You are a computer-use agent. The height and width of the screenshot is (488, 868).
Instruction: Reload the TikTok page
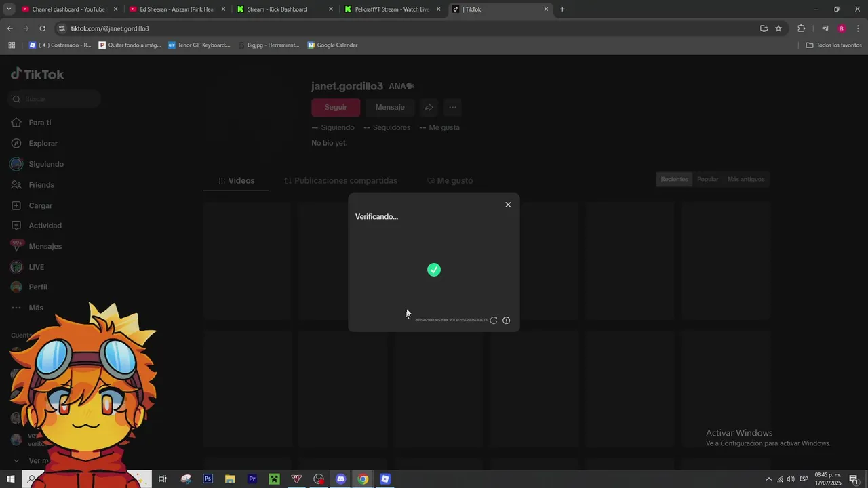[42, 28]
